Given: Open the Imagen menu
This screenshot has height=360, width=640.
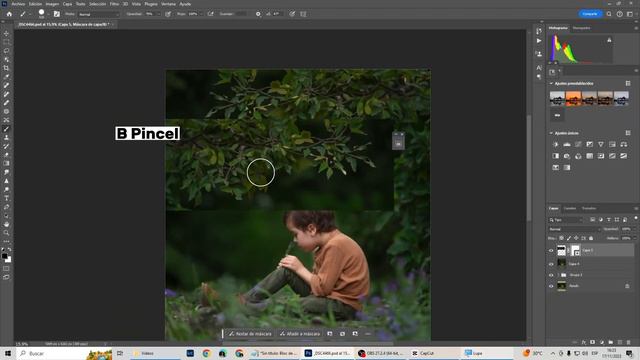Looking at the screenshot, I should (x=52, y=4).
